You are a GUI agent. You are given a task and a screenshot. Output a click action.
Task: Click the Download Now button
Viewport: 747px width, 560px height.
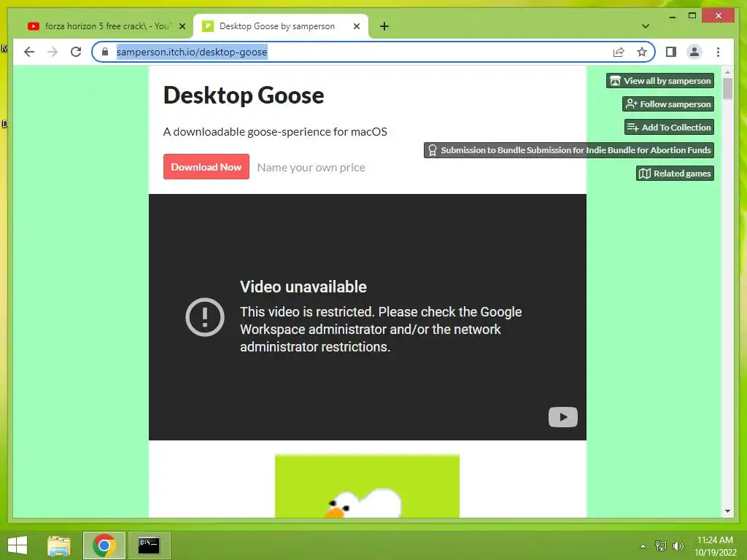206,167
